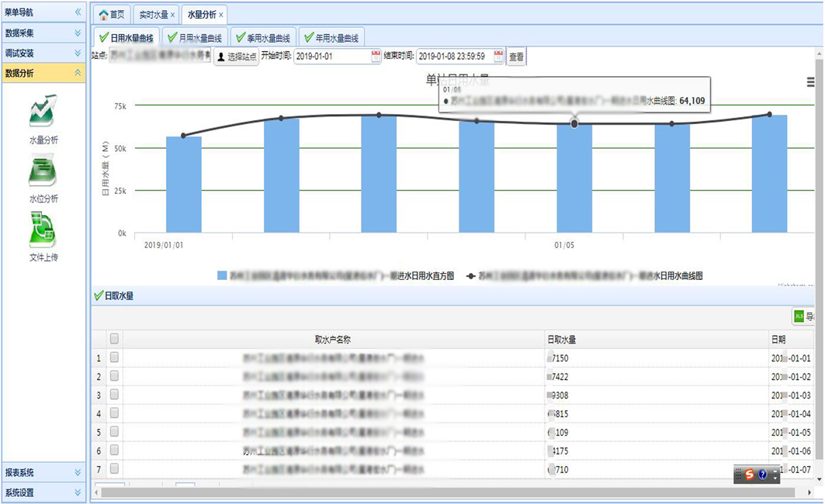The height and width of the screenshot is (504, 825).
Task: Click the blue help question icon
Action: coord(763,475)
